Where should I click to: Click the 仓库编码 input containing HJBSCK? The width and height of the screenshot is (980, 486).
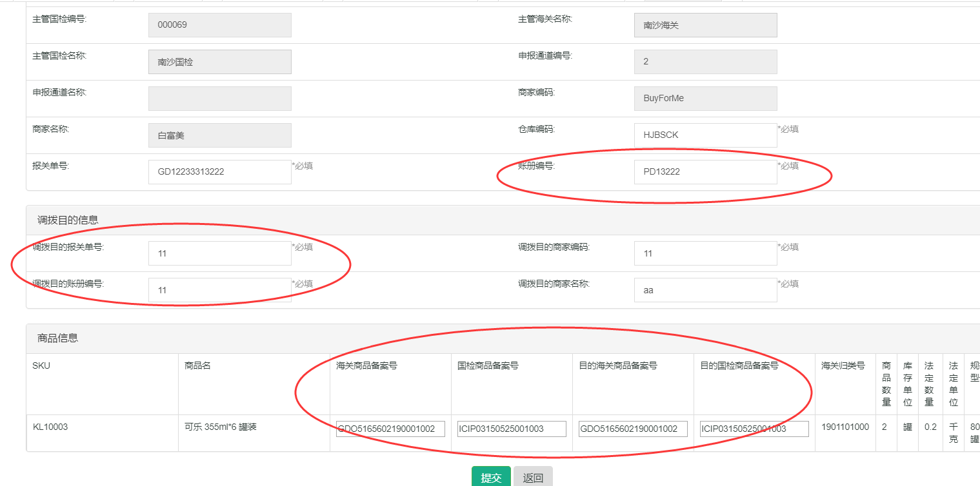pyautogui.click(x=705, y=135)
